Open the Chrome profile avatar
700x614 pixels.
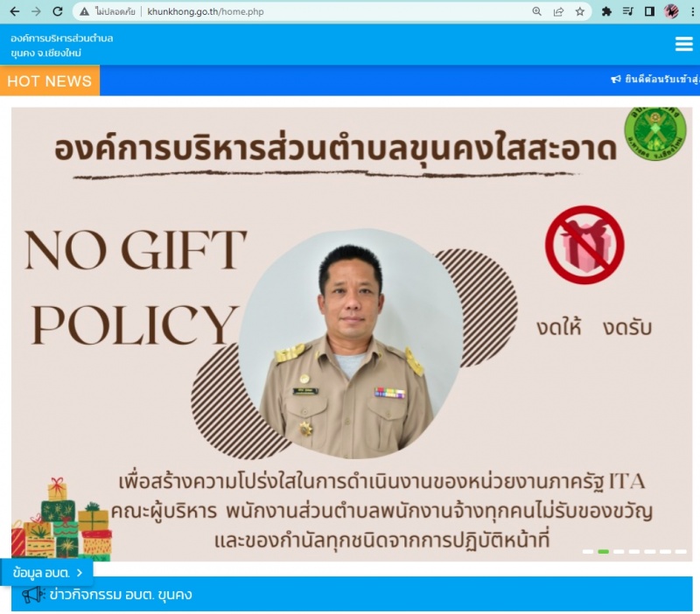point(671,11)
